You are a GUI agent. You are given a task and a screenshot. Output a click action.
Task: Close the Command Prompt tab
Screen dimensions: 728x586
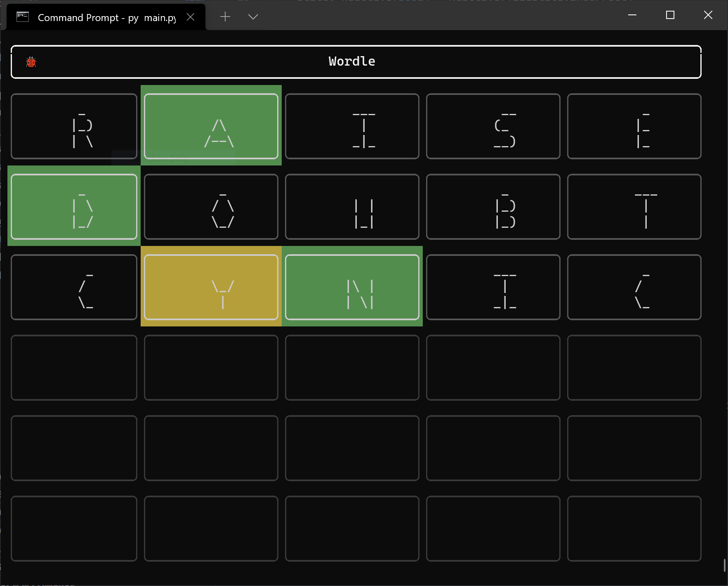[191, 17]
